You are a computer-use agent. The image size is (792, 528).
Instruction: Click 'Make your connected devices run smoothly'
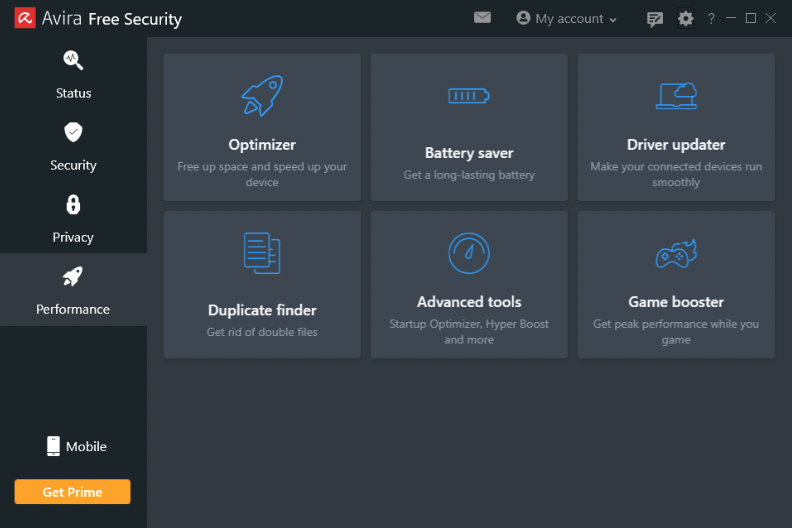[676, 174]
